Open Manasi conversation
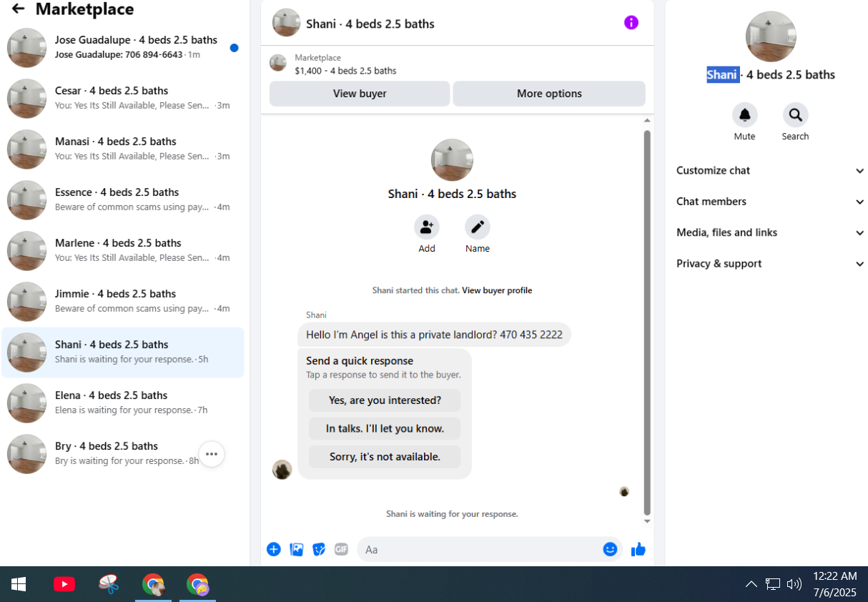The image size is (868, 602). (123, 149)
